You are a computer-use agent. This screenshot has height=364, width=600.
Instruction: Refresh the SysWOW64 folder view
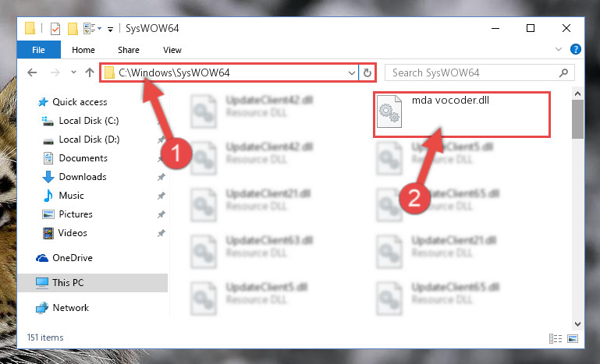pyautogui.click(x=367, y=72)
